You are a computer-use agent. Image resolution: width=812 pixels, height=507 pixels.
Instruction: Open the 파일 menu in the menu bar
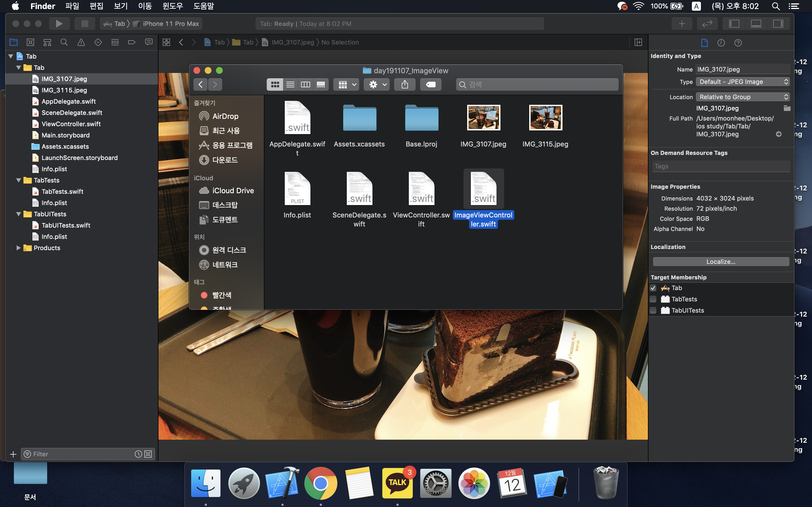72,6
